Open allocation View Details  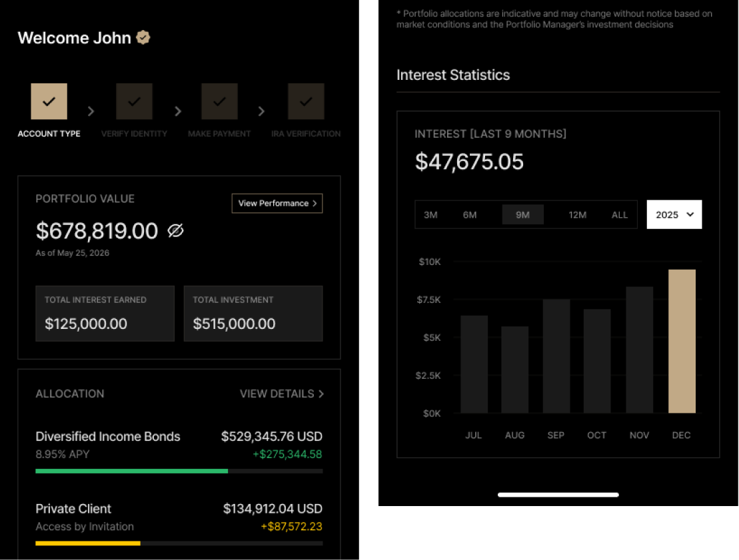[281, 394]
